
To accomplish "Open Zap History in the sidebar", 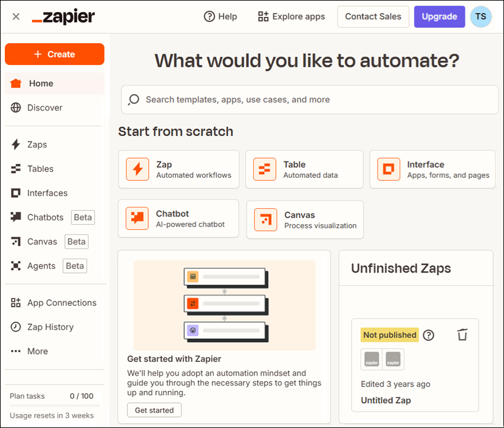I will [x=55, y=327].
